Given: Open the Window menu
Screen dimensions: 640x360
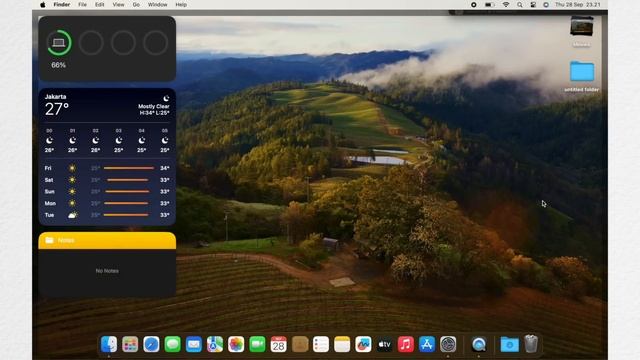Looking at the screenshot, I should pos(158,5).
